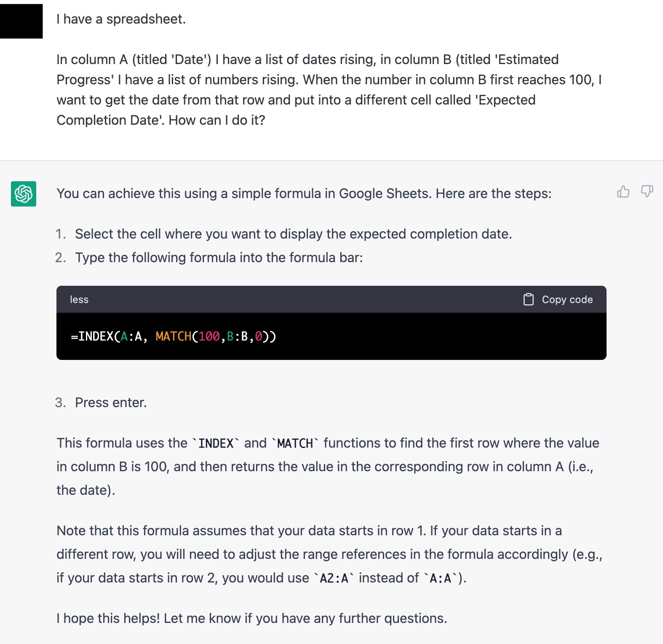Click step 3 "Press enter." list item
The height and width of the screenshot is (644, 663).
tap(111, 402)
